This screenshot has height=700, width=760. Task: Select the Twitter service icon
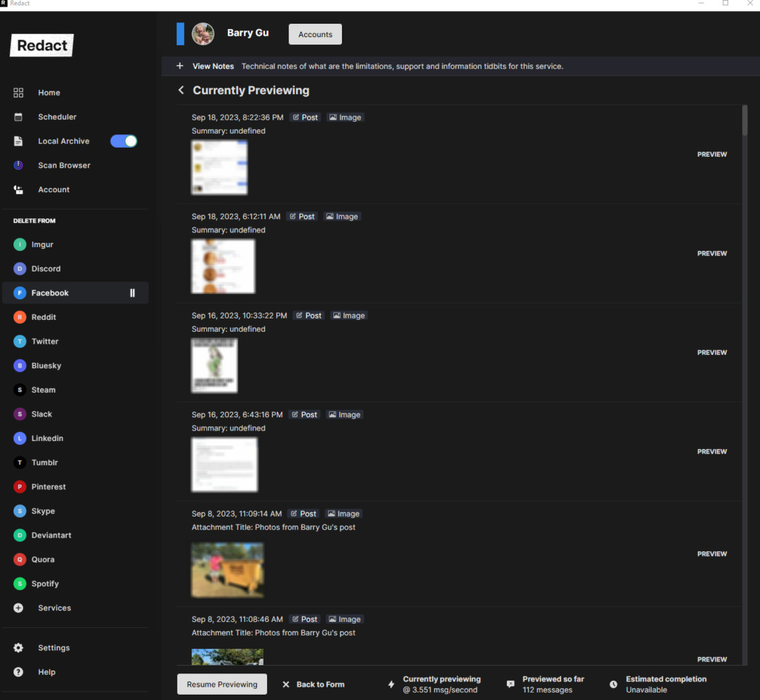pyautogui.click(x=20, y=341)
